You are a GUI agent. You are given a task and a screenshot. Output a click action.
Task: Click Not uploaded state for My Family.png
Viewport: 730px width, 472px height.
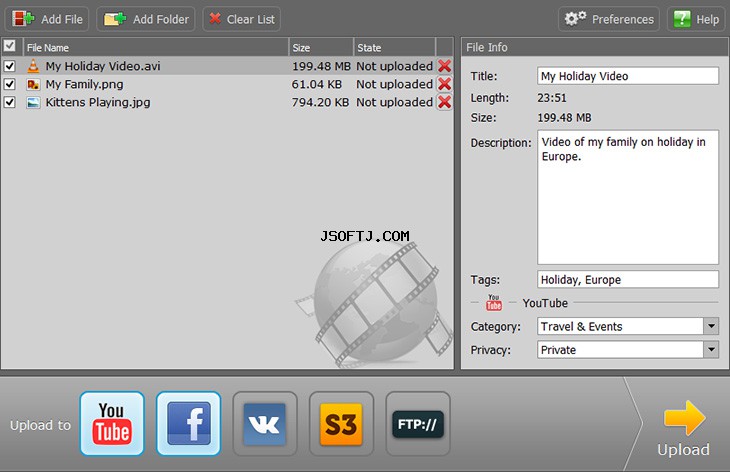tap(394, 84)
